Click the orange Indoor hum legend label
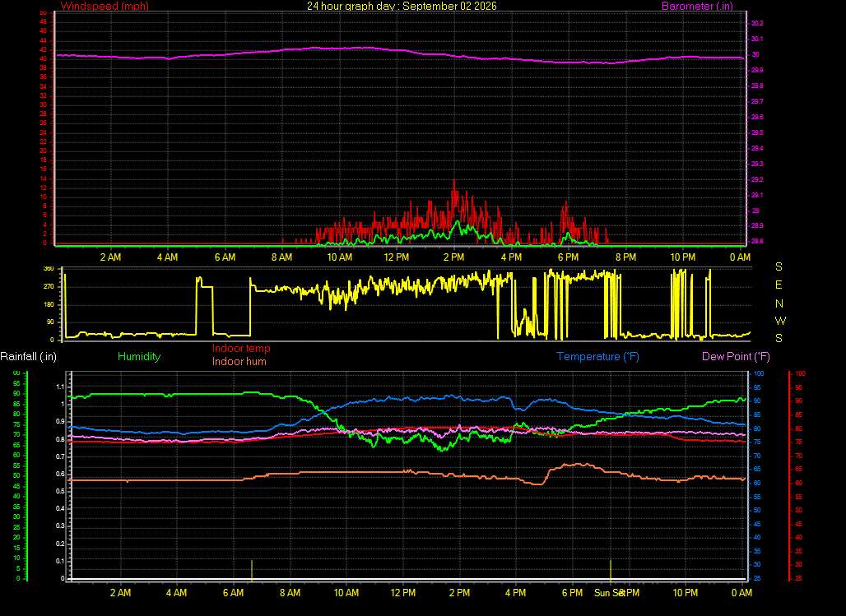Viewport: 846px width, 616px height. point(239,361)
